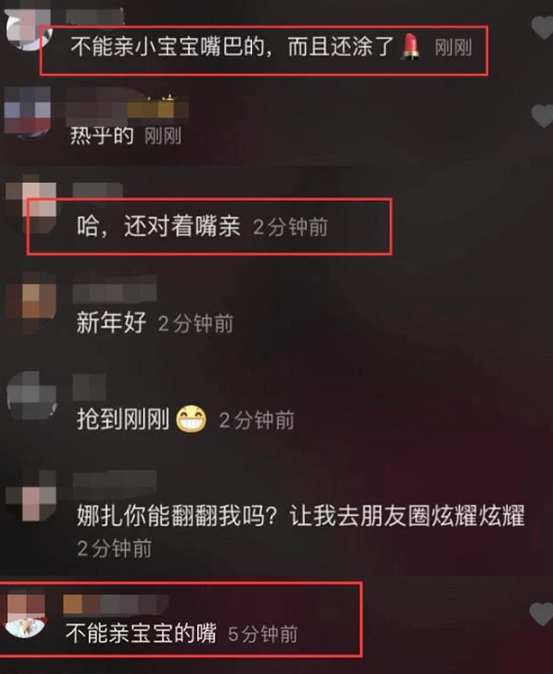Open the avatar of the 娜扎你能翻翻我吗 commenter
The height and width of the screenshot is (674, 553).
click(31, 495)
